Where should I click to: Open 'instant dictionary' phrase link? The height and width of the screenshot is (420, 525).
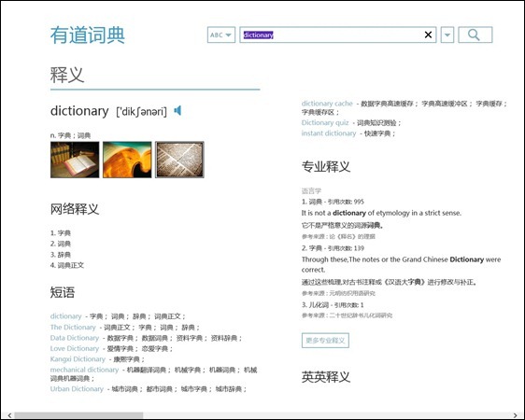point(329,133)
